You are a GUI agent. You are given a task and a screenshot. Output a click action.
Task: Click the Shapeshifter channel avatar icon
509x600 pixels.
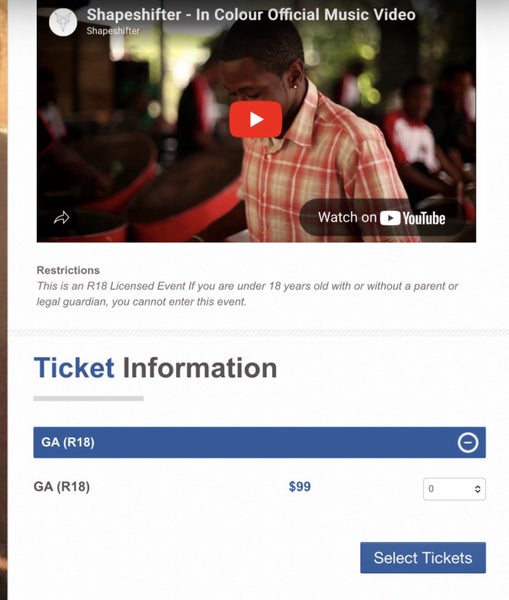63,22
